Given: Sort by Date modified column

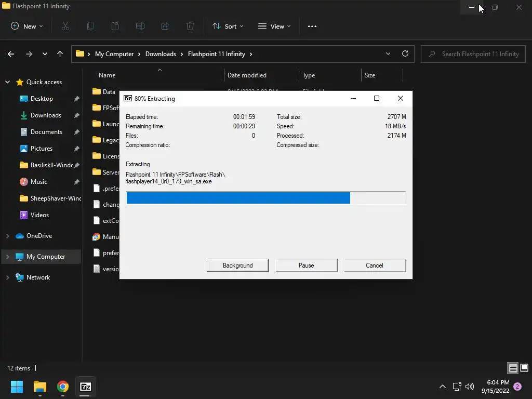Looking at the screenshot, I should point(247,75).
